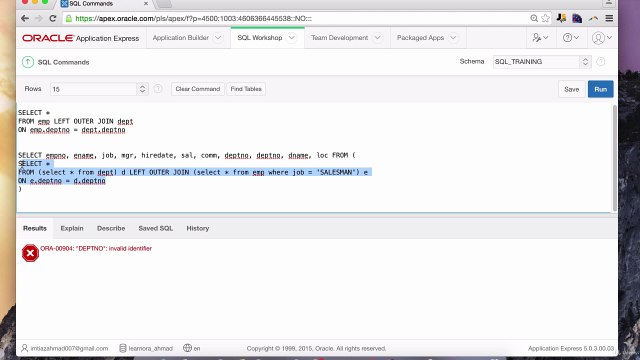Click the 'FROM emp LEFT OUTER JOIN dept' line
640x360 pixels.
[x=76, y=121]
